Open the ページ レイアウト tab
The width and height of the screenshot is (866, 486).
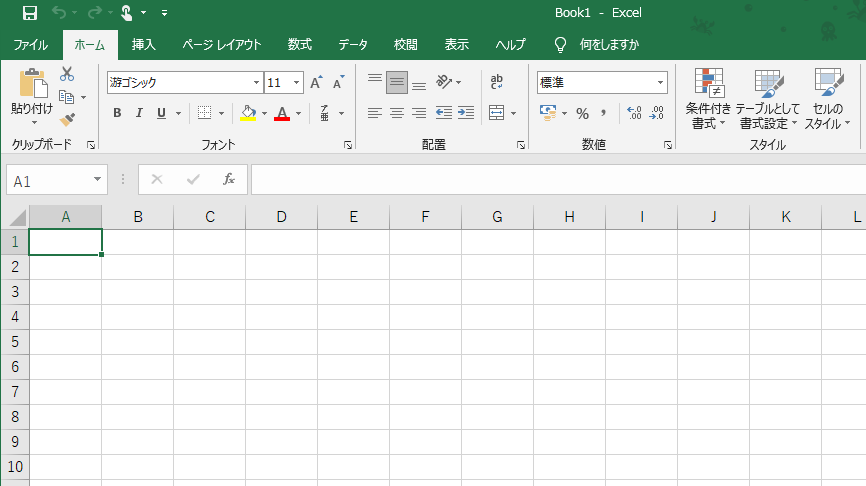point(221,45)
